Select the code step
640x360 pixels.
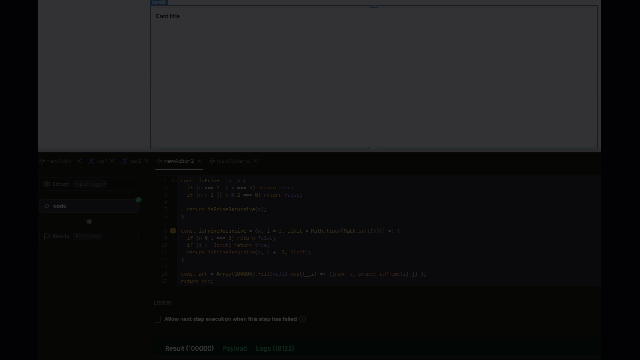coord(89,206)
